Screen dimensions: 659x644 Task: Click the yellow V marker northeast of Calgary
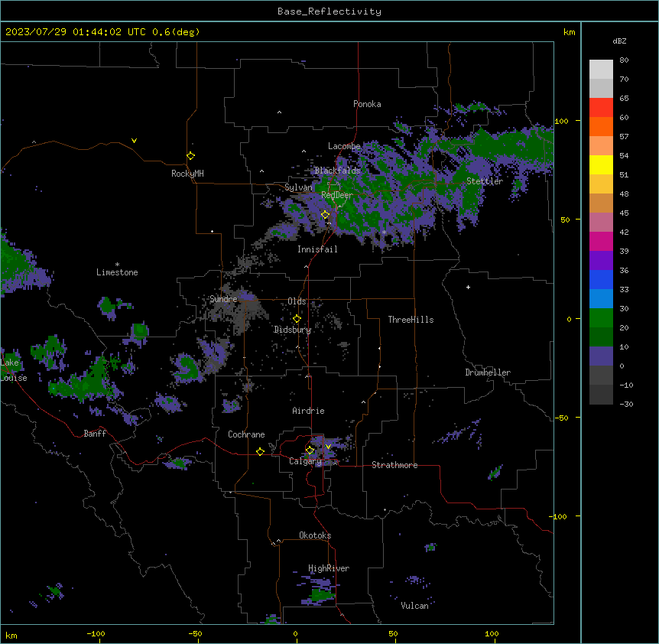(x=328, y=447)
